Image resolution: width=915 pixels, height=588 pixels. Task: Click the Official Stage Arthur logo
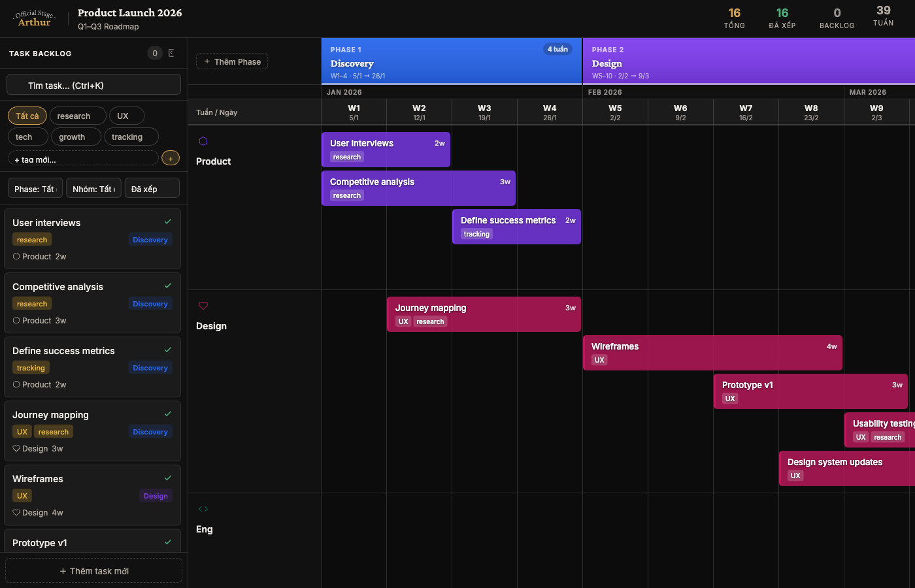coord(35,18)
